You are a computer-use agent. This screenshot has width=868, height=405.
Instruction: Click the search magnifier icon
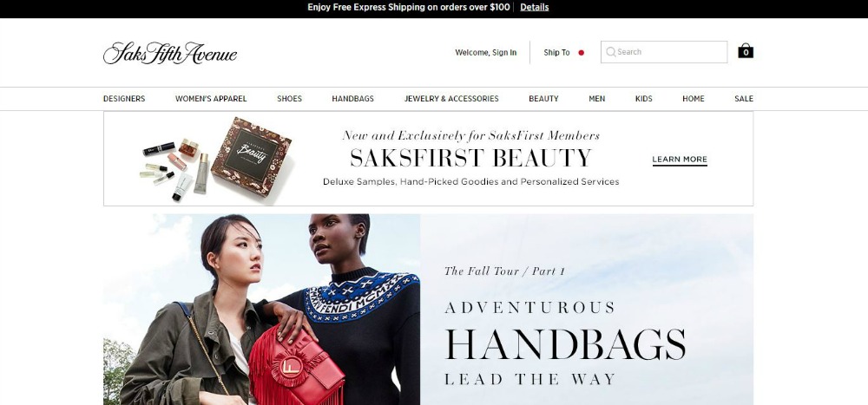[610, 52]
